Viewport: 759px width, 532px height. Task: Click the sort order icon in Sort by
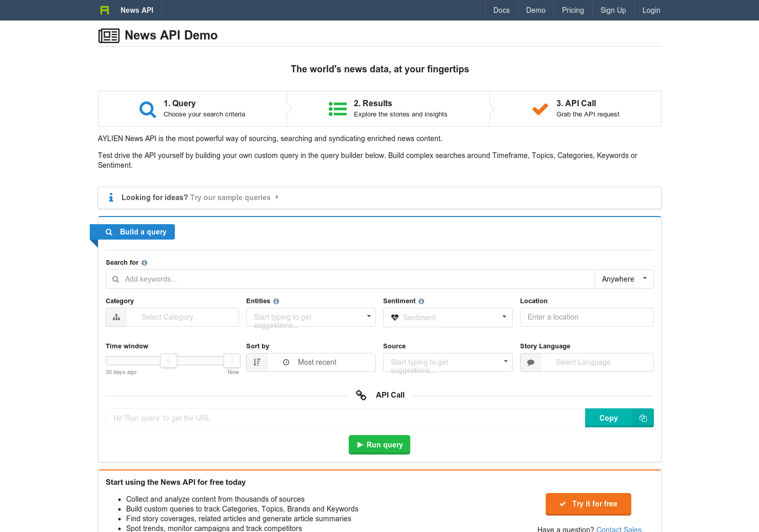[257, 362]
